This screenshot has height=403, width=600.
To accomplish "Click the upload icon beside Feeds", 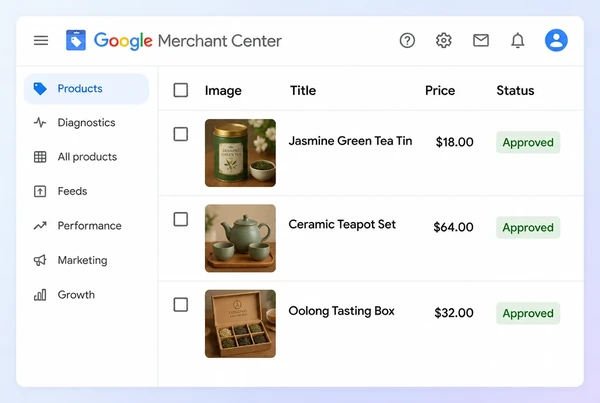I will tap(40, 191).
